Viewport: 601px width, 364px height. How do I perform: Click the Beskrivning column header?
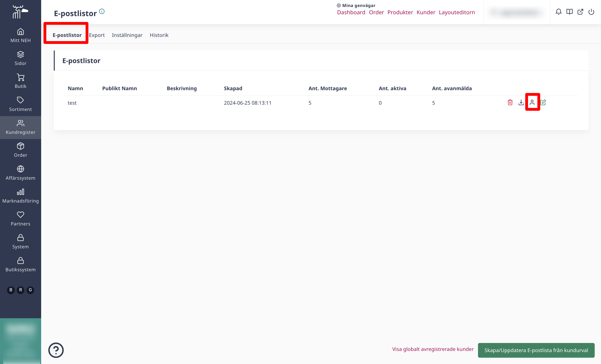click(182, 88)
